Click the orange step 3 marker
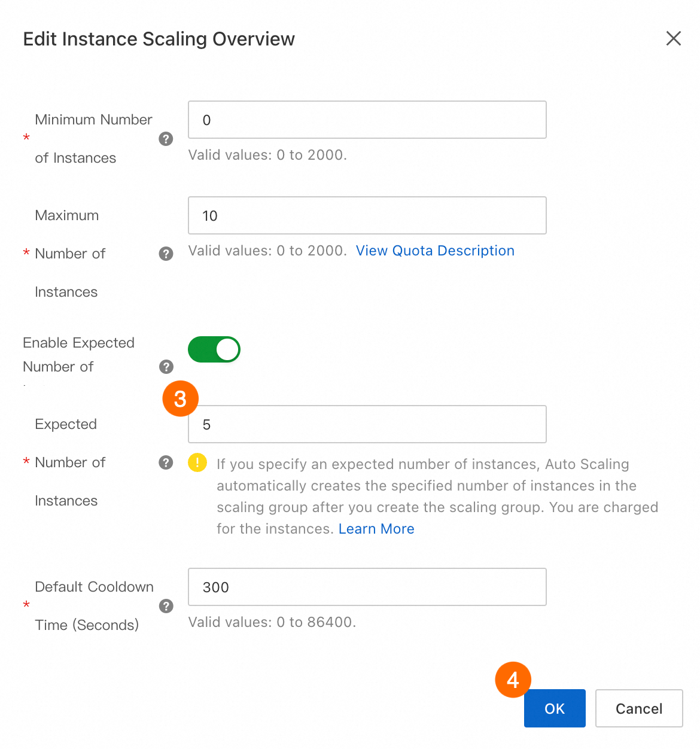The height and width of the screenshot is (749, 700). [x=180, y=398]
